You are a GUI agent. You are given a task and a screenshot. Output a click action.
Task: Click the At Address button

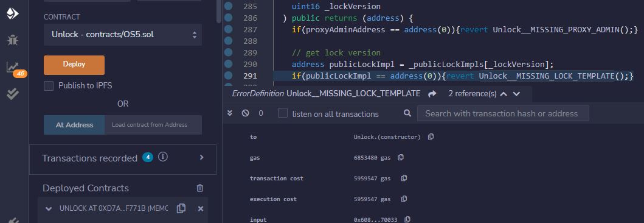click(x=74, y=125)
